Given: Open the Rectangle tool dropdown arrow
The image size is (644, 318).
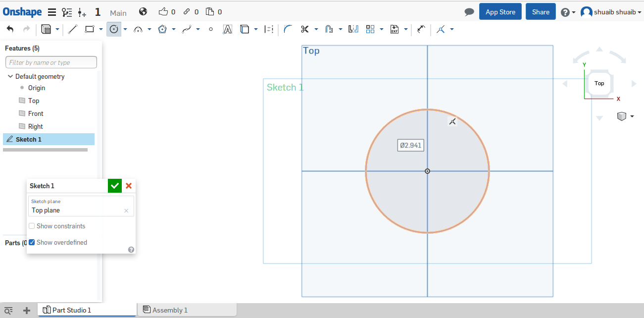Looking at the screenshot, I should point(100,29).
